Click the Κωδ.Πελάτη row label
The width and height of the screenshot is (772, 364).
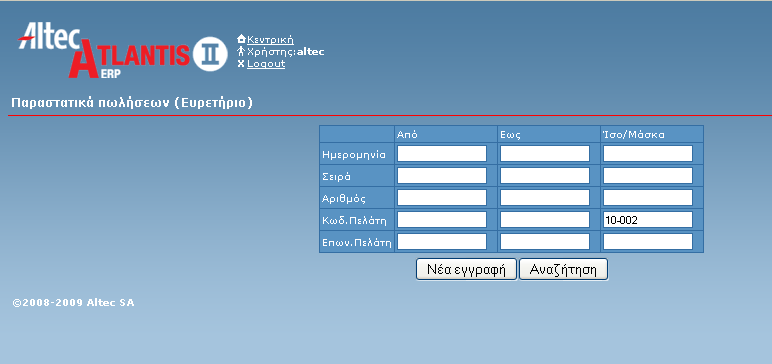coord(354,220)
